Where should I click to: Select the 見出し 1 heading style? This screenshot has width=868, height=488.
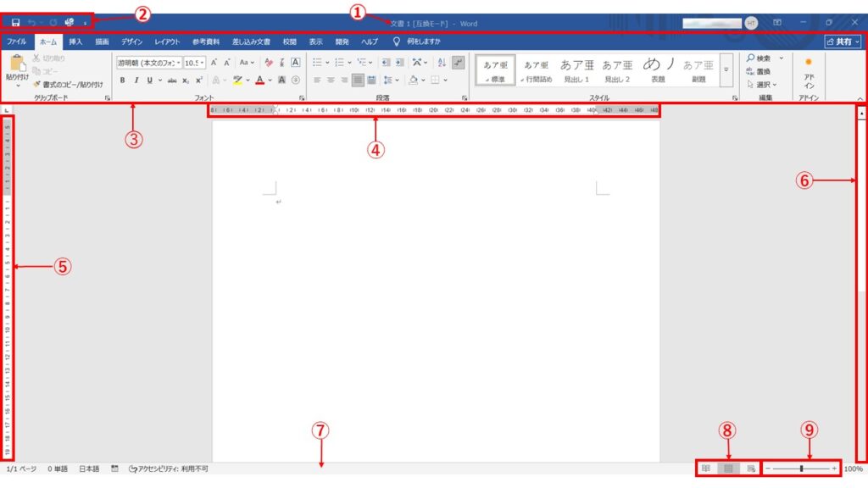pyautogui.click(x=576, y=69)
